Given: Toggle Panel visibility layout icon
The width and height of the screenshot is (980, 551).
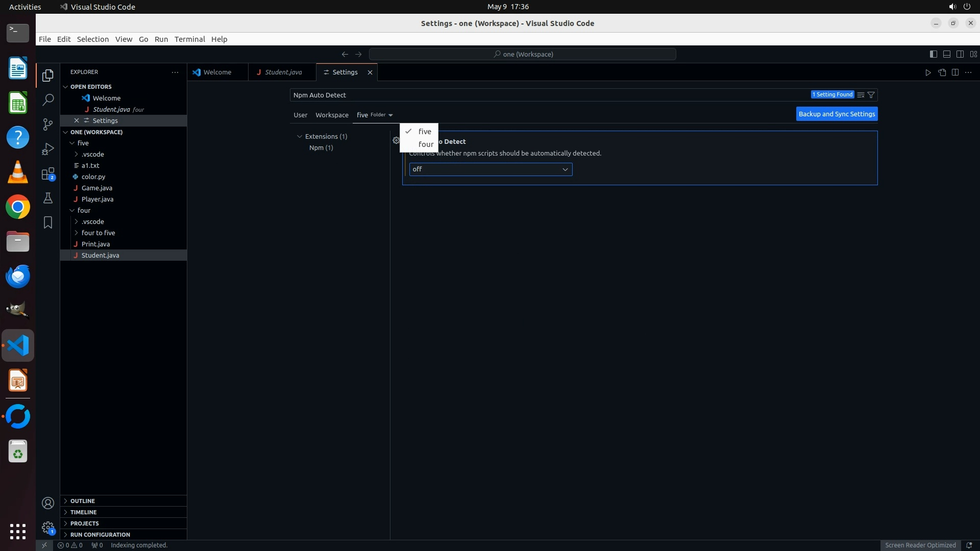Looking at the screenshot, I should pos(946,54).
